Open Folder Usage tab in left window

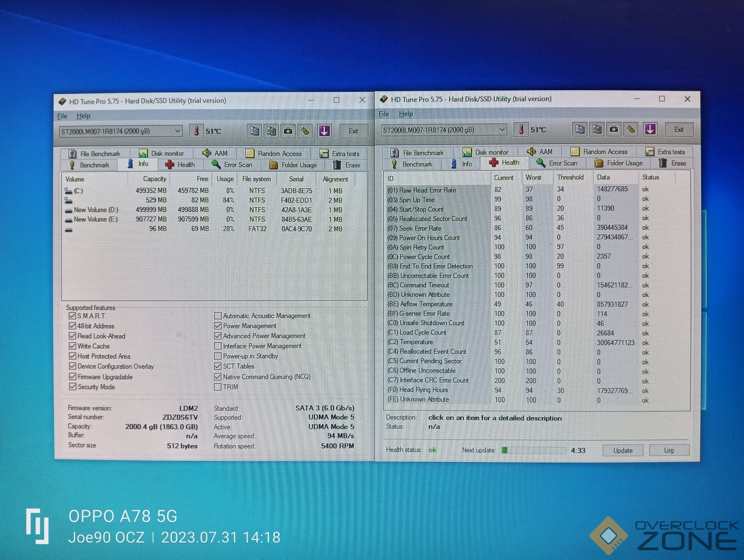tap(293, 165)
